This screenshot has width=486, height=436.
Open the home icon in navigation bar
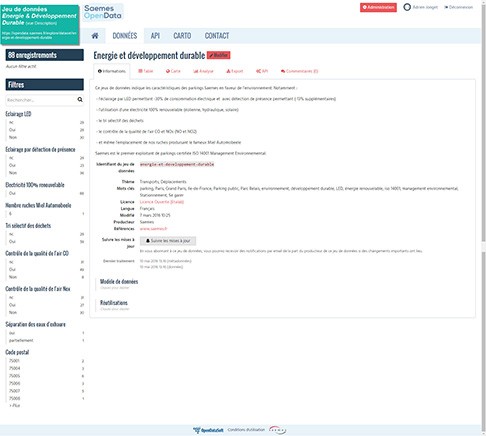pos(95,36)
